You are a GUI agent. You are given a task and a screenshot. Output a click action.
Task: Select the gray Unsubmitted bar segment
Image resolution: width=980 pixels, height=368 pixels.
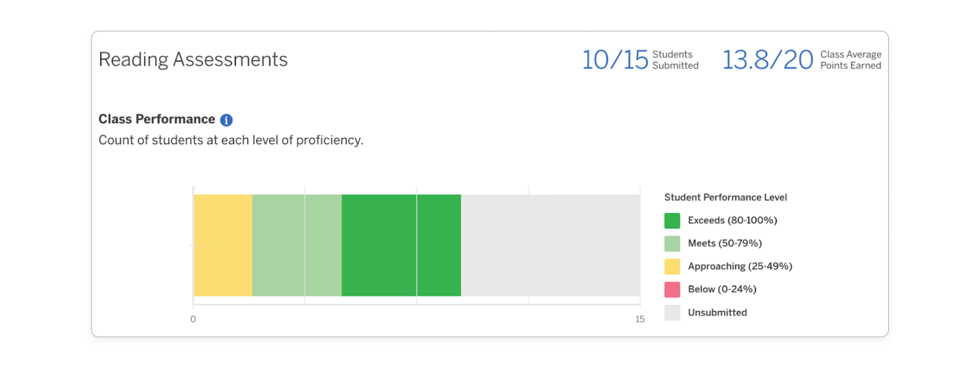pyautogui.click(x=551, y=244)
